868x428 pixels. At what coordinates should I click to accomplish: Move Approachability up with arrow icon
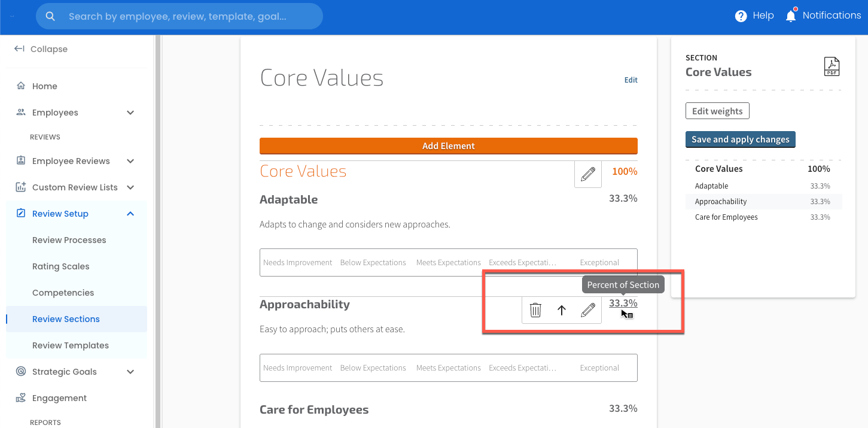[x=561, y=310]
